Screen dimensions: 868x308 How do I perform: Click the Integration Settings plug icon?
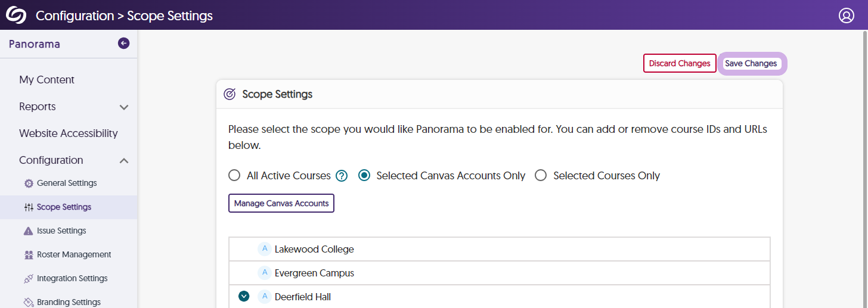29,279
